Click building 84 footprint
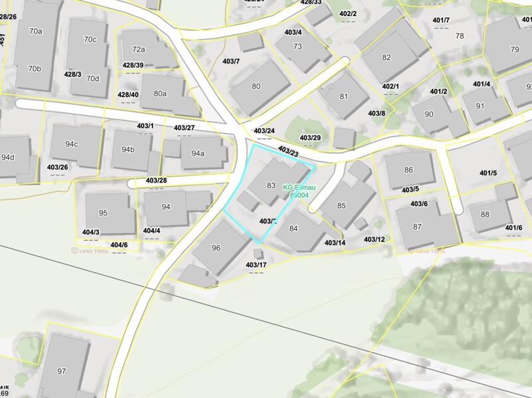The height and width of the screenshot is (398, 532). click(293, 229)
